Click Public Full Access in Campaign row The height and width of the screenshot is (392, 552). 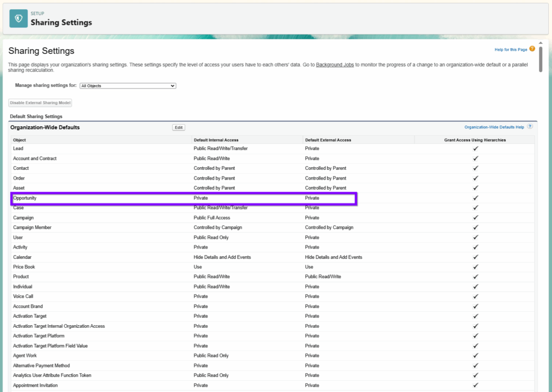[x=211, y=218]
